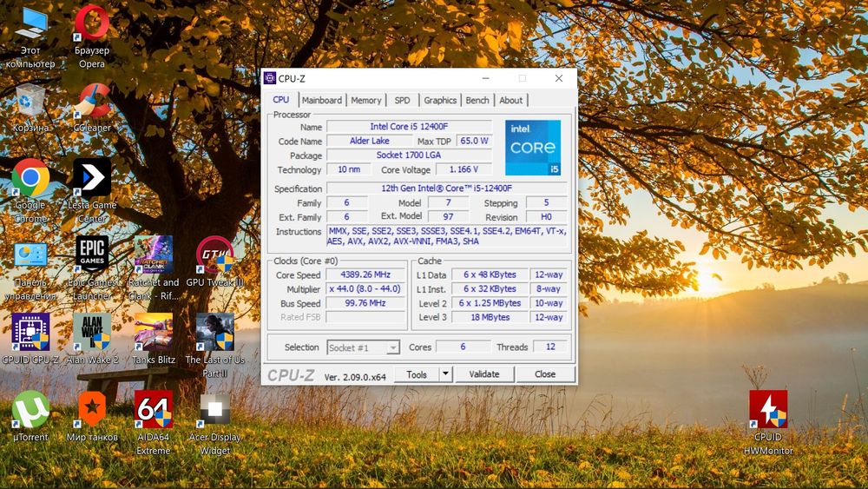This screenshot has width=868, height=489.
Task: Click the Level 3 value 18 MBytes
Action: coord(490,317)
